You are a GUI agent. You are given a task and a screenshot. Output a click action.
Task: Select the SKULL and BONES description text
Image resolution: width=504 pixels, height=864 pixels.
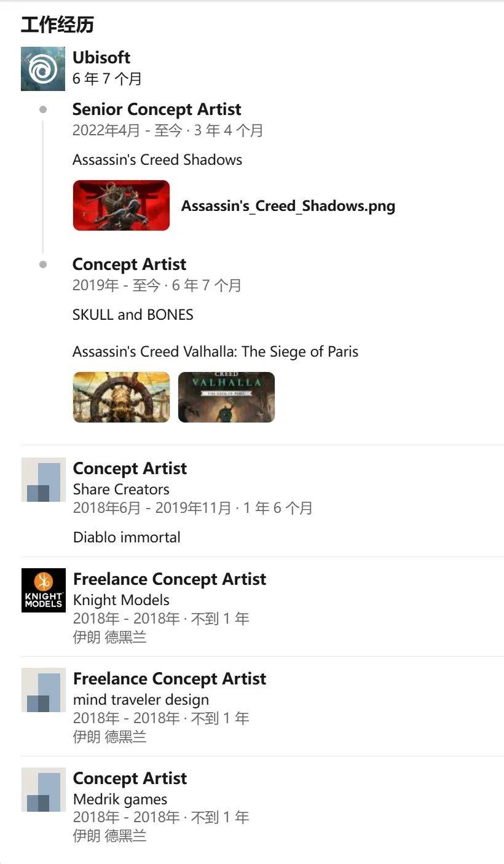click(x=133, y=315)
